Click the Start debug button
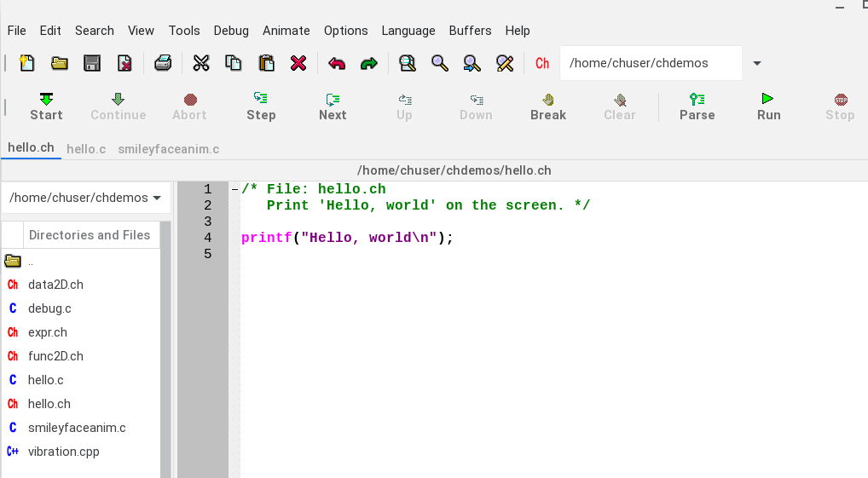This screenshot has height=478, width=868. (46, 107)
